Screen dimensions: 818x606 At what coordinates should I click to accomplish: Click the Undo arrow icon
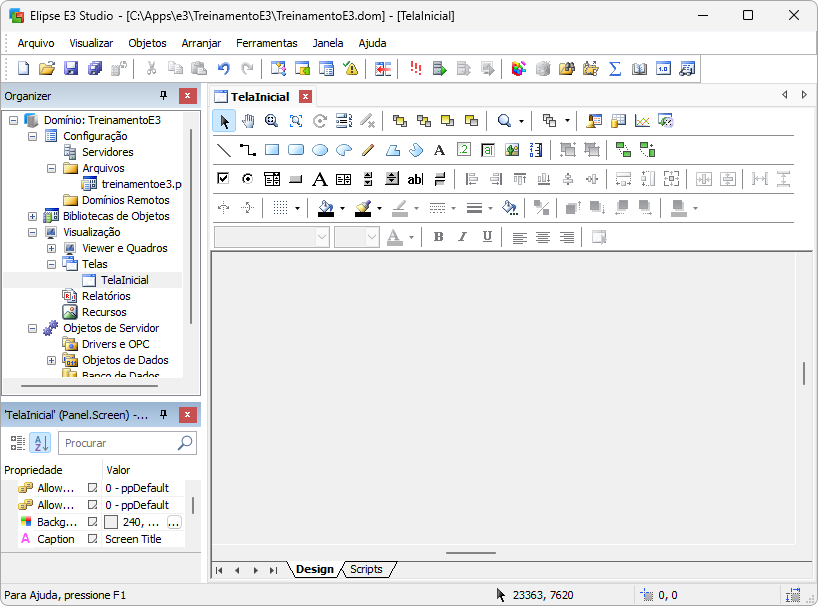[x=223, y=68]
